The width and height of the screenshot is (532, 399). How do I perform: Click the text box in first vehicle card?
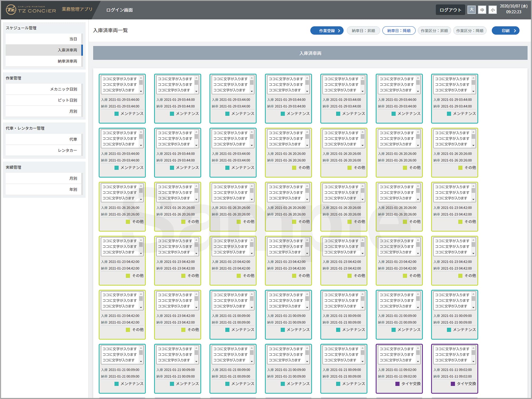click(120, 85)
